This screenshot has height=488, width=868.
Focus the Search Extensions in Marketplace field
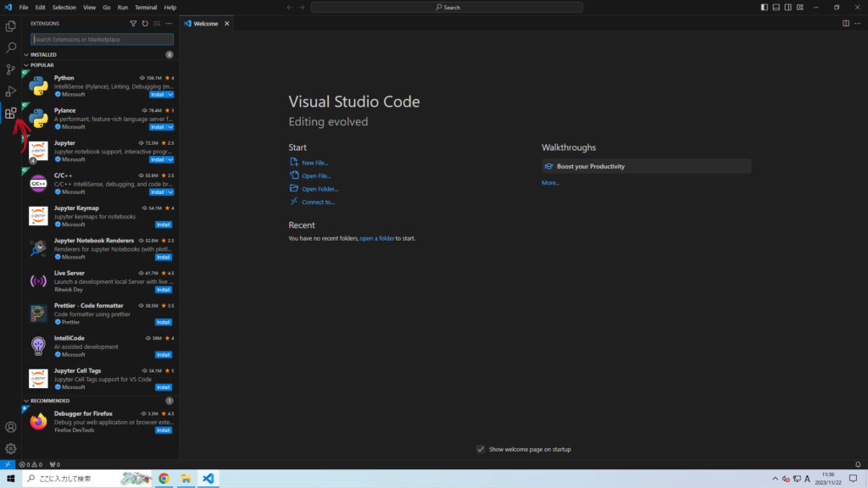(x=102, y=39)
